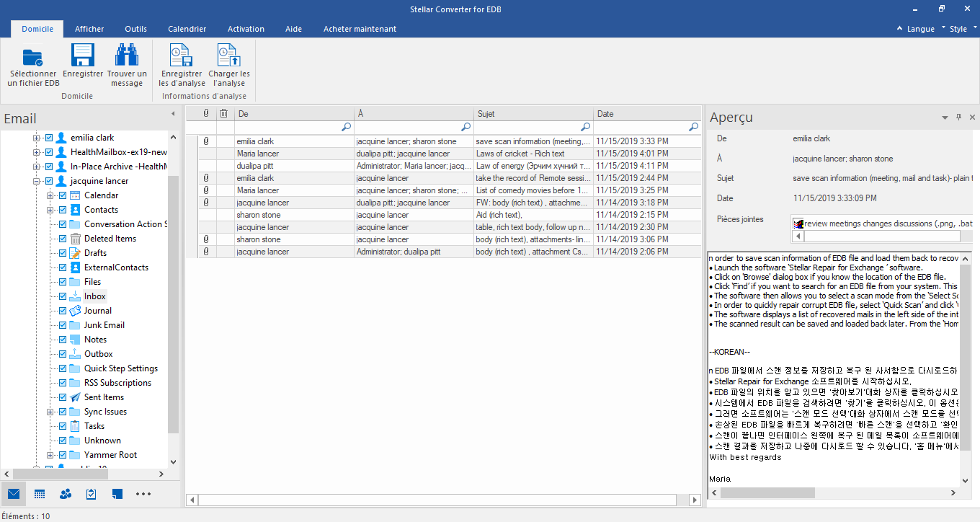Click Charger les l'analyse icon
980x522 pixels.
coord(229,56)
